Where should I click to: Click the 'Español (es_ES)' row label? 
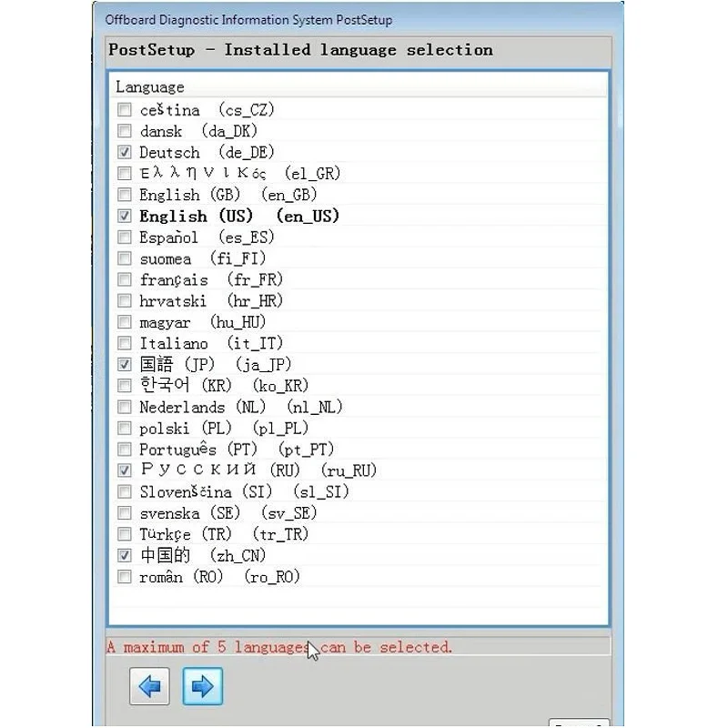(x=207, y=238)
